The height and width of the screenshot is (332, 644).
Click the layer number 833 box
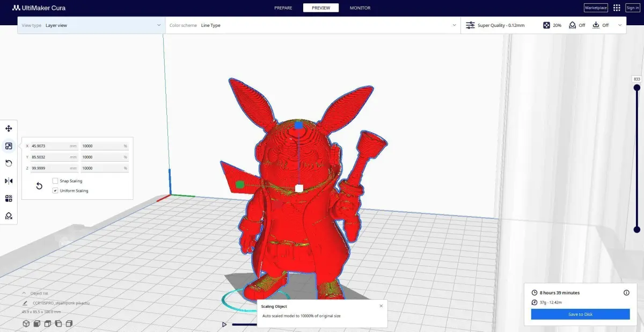pyautogui.click(x=637, y=79)
